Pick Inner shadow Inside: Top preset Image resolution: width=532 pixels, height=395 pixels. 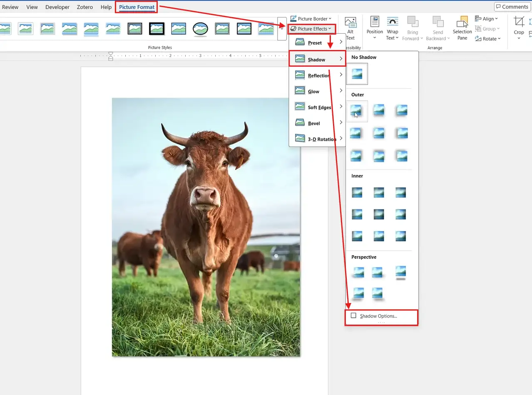379,192
